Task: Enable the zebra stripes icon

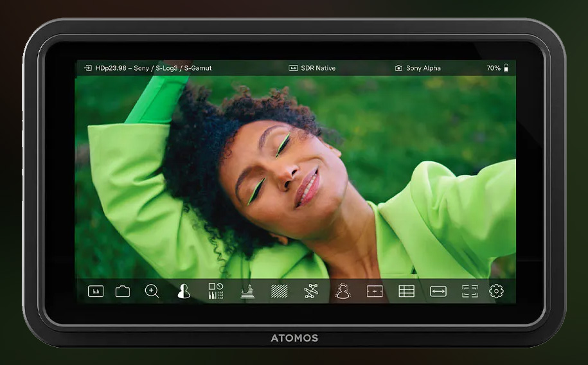Action: [x=280, y=291]
